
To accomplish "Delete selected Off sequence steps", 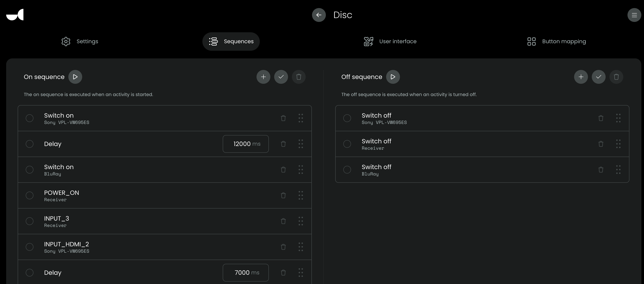I will click(616, 77).
